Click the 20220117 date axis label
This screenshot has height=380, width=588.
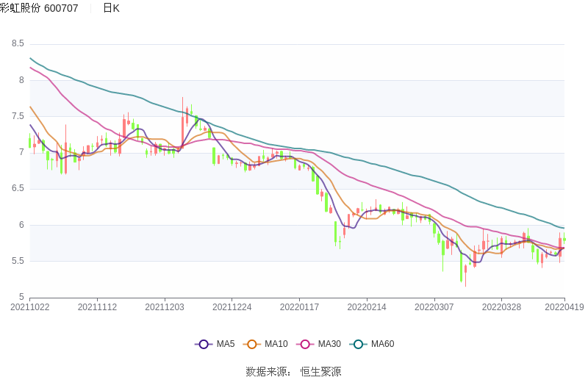click(x=299, y=307)
